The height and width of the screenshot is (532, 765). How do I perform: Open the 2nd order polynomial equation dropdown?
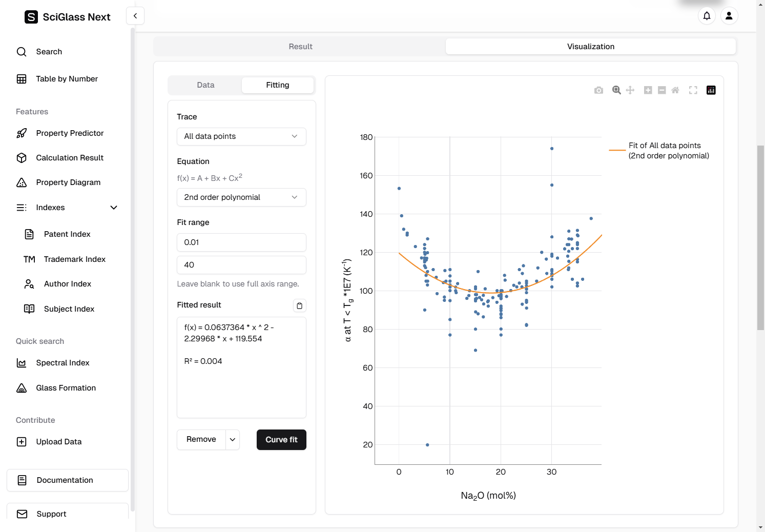tap(241, 197)
